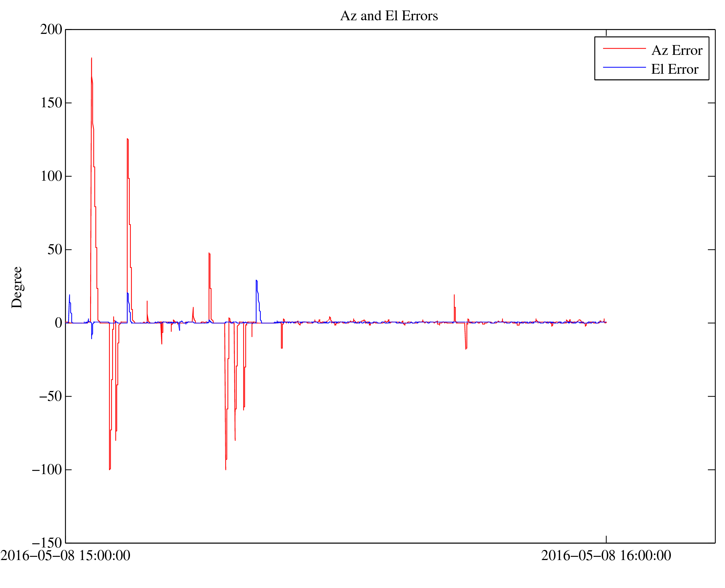Click the -150 y-axis tick label
This screenshot has height=588, width=725.
[x=47, y=543]
